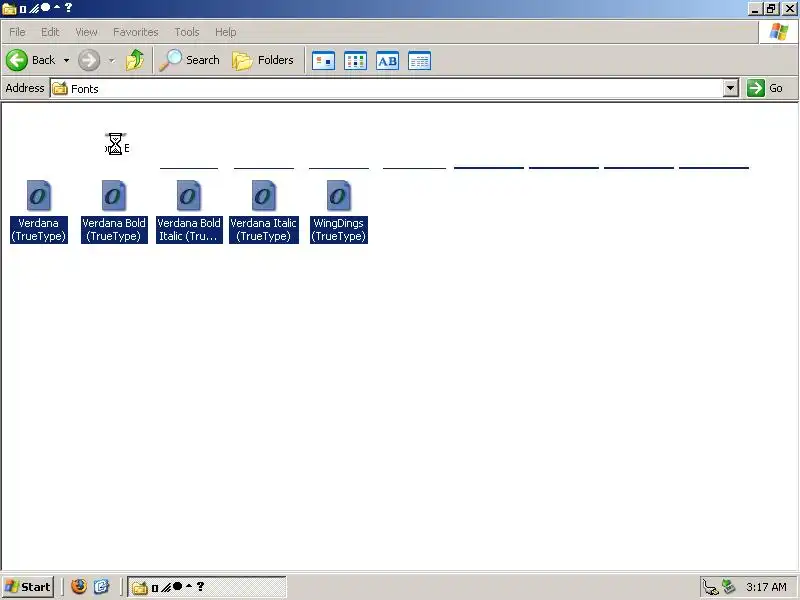The width and height of the screenshot is (800, 600).
Task: Toggle the Folders pane
Action: (263, 60)
